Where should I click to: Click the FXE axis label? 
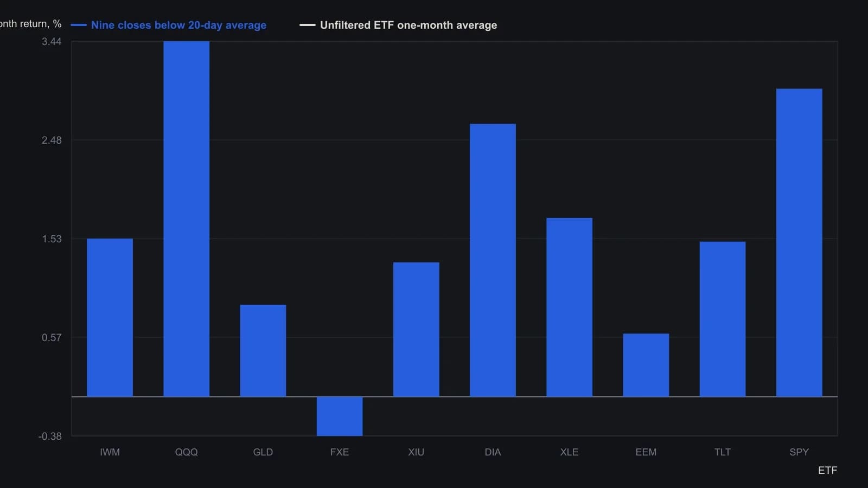coord(340,452)
